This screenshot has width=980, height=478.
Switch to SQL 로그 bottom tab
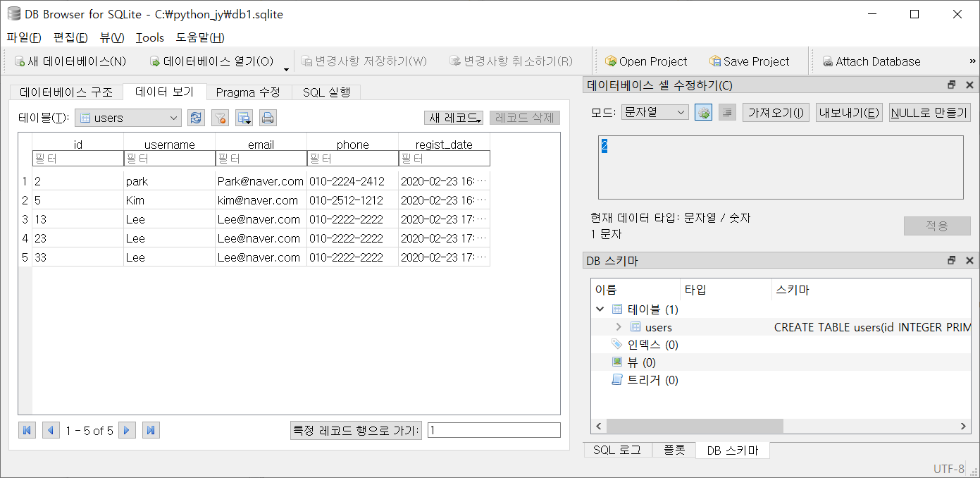pos(617,450)
